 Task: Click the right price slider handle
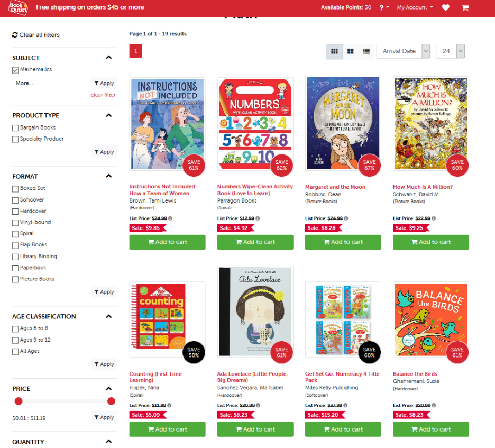tap(111, 401)
